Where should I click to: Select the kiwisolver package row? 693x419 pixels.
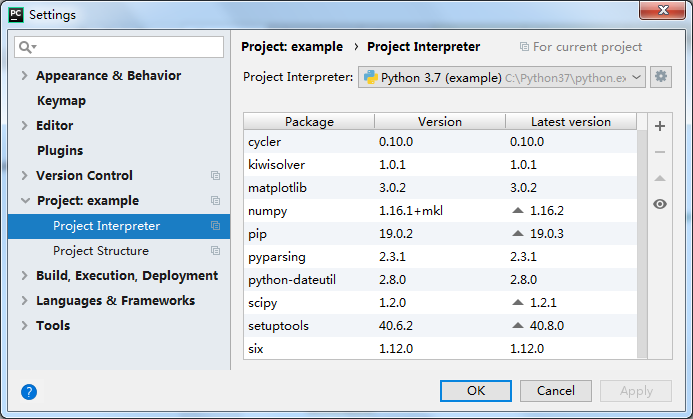pyautogui.click(x=440, y=164)
